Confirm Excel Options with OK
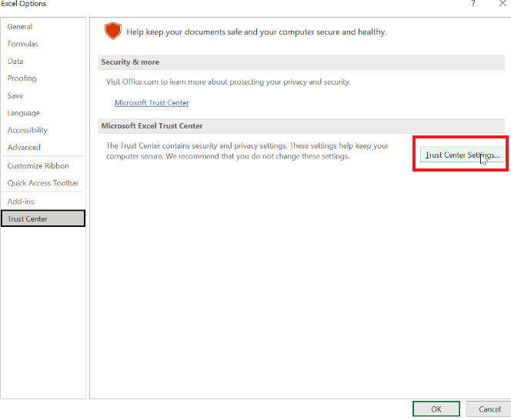The width and height of the screenshot is (511, 420). click(x=436, y=409)
